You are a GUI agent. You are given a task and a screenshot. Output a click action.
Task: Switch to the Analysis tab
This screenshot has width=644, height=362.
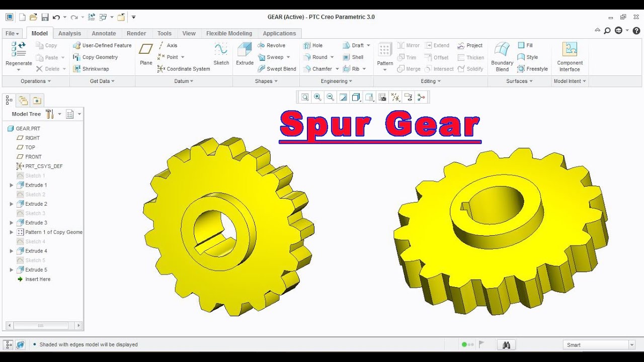coord(69,33)
